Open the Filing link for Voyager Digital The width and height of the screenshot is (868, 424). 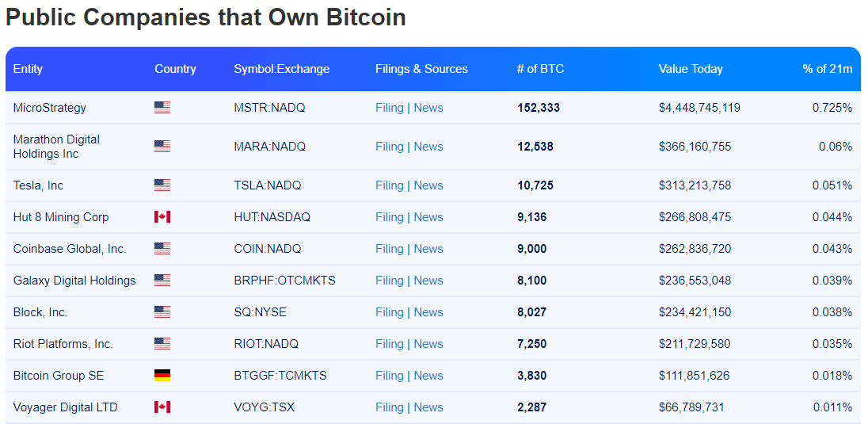pos(389,407)
